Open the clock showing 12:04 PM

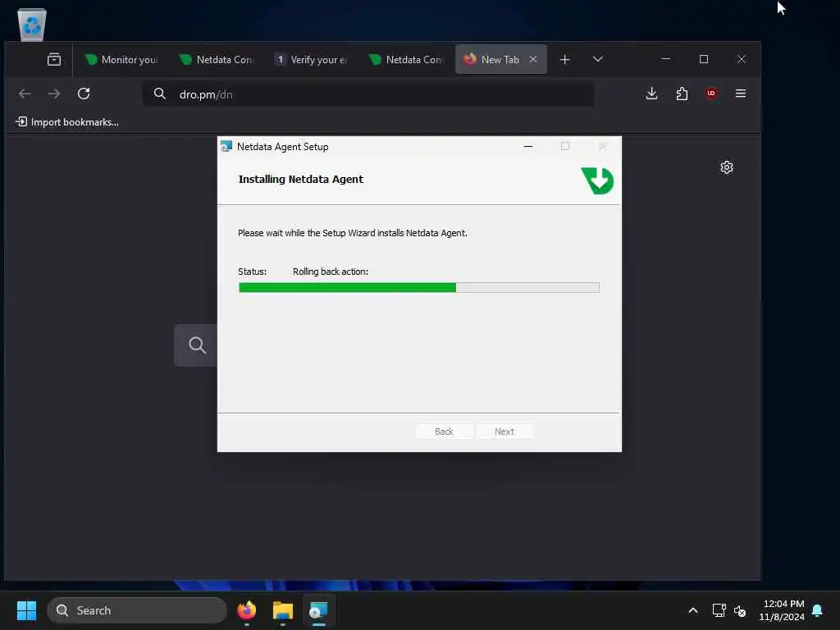[782, 610]
